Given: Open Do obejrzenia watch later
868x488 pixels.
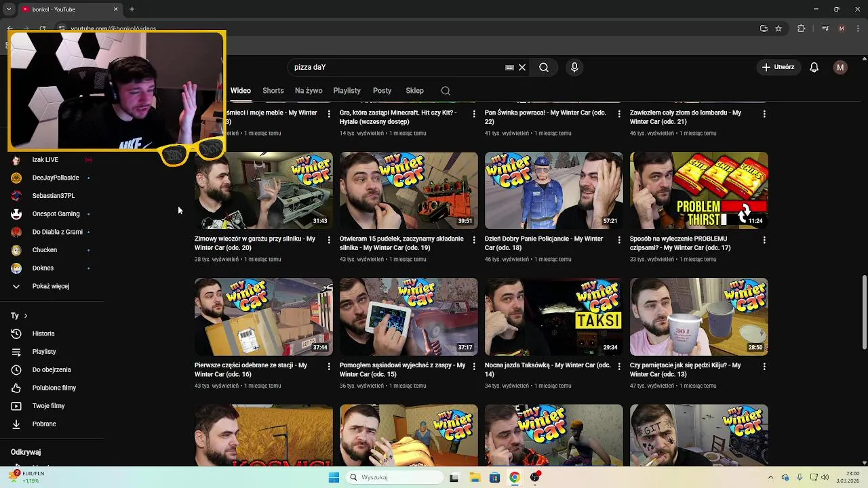Looking at the screenshot, I should pyautogui.click(x=52, y=369).
